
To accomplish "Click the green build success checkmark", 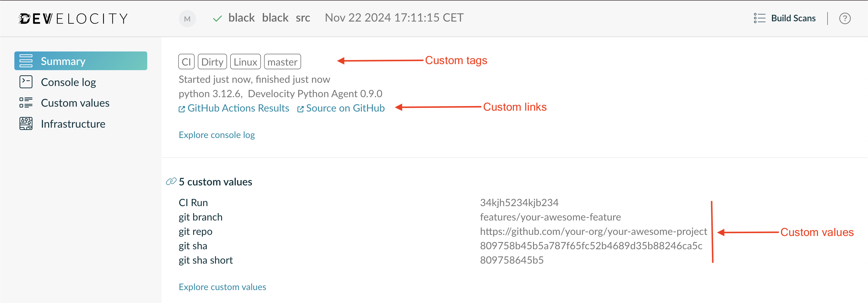I will point(217,18).
